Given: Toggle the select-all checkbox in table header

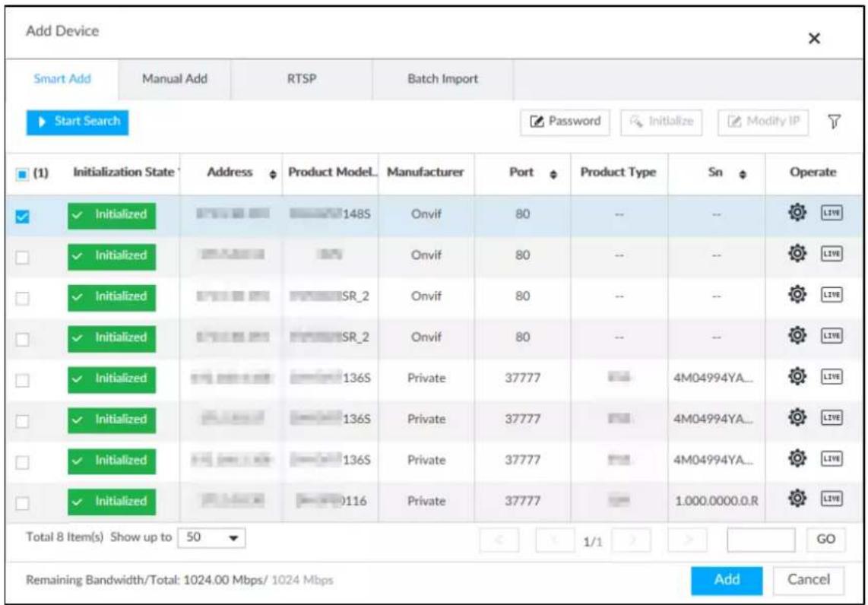Looking at the screenshot, I should 21,174.
